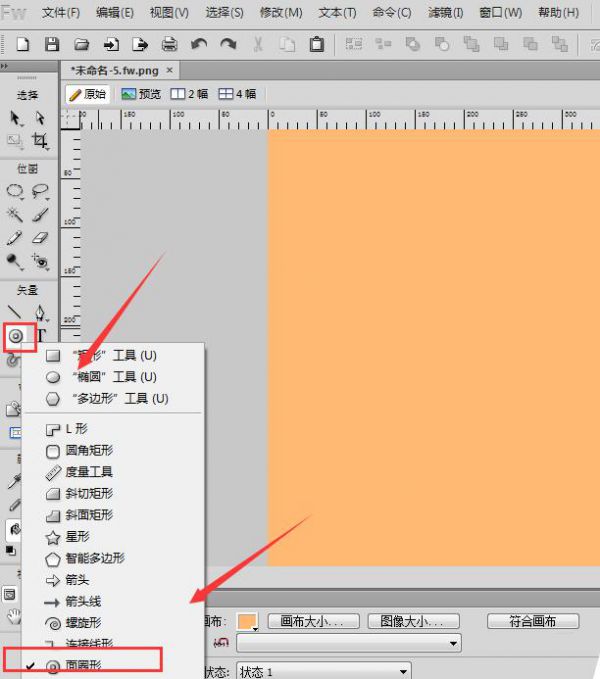Open the 窗口(W) menu
The height and width of the screenshot is (679, 600).
coord(500,13)
